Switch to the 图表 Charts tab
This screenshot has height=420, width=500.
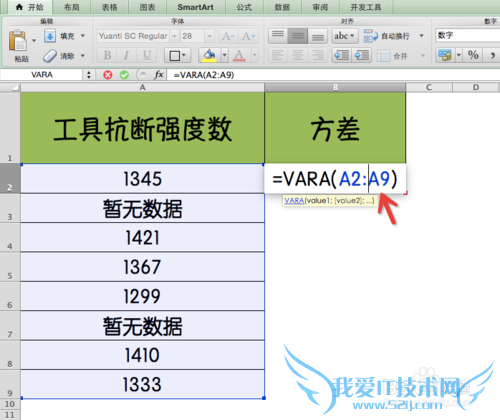point(147,7)
